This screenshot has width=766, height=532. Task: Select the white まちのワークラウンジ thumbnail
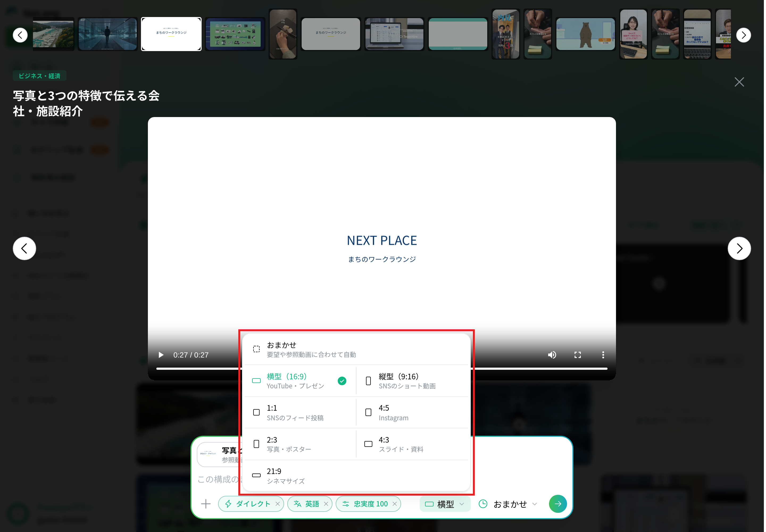(x=171, y=34)
